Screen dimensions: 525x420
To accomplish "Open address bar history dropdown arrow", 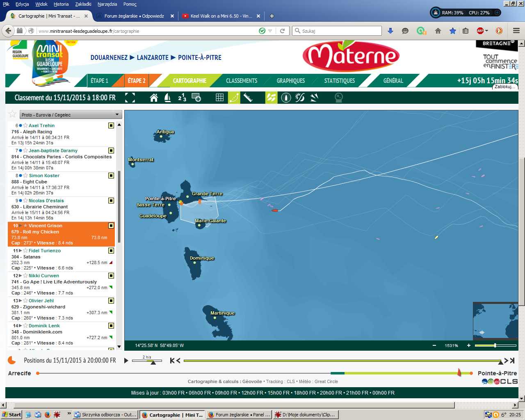I will (x=270, y=31).
